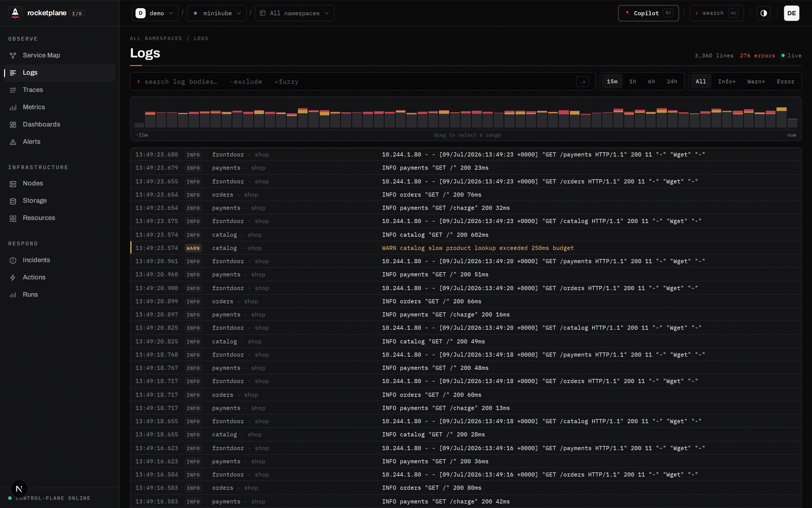Open the Resources grid icon
This screenshot has width=812, height=508.
(13, 218)
